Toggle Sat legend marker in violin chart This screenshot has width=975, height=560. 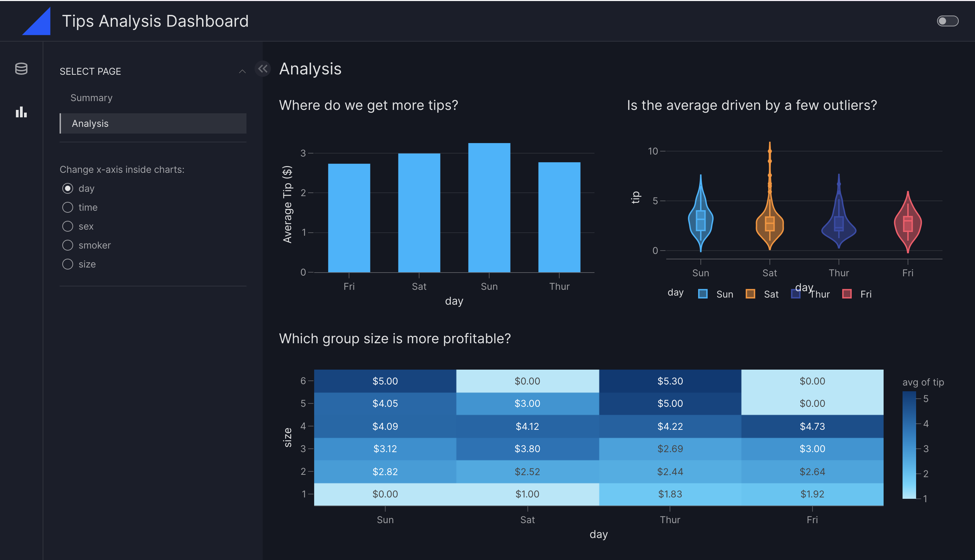click(750, 294)
